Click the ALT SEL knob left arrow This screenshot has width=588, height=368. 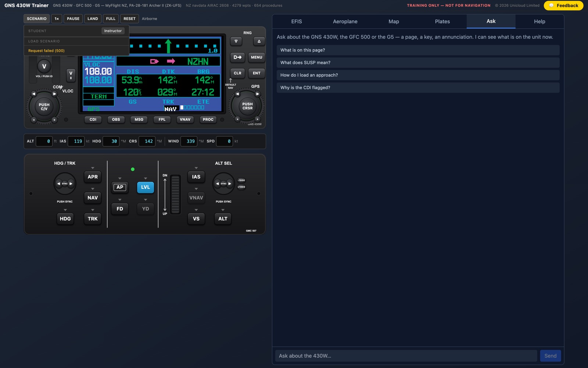tap(218, 183)
